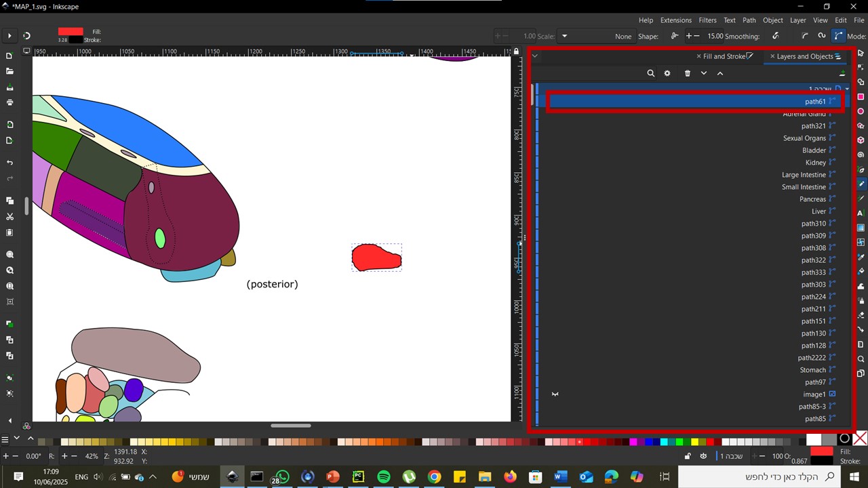Select the Stomach object in the list

(x=812, y=370)
